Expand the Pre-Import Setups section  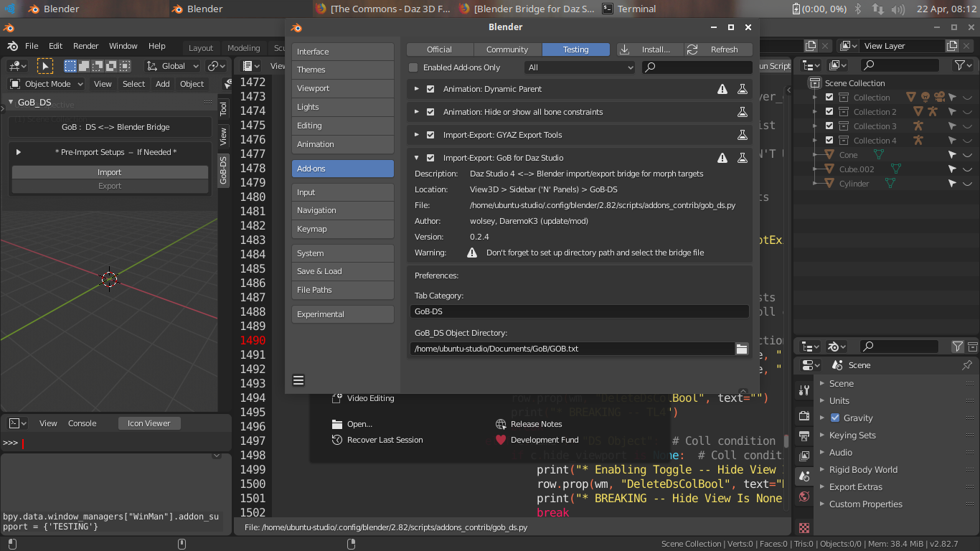19,152
